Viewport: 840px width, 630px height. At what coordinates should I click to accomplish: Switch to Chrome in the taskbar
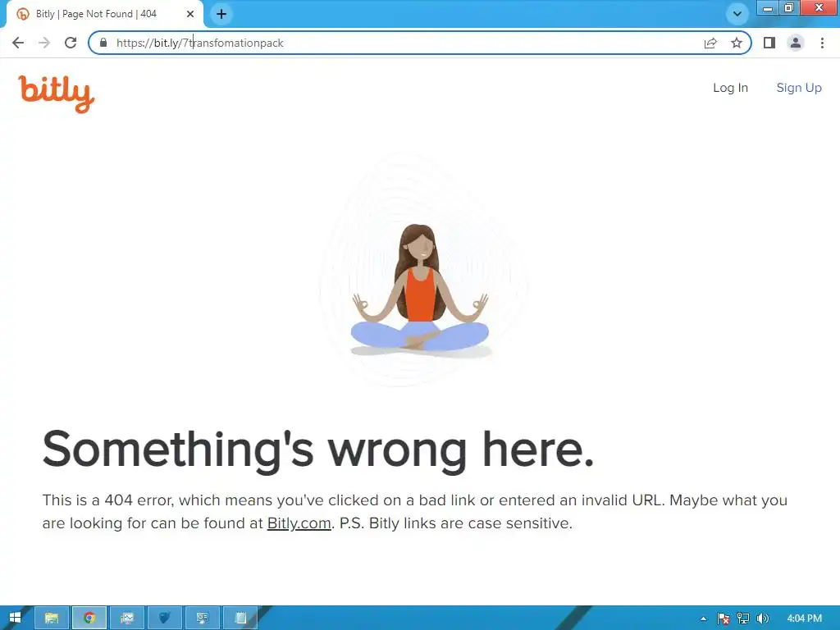(x=89, y=619)
